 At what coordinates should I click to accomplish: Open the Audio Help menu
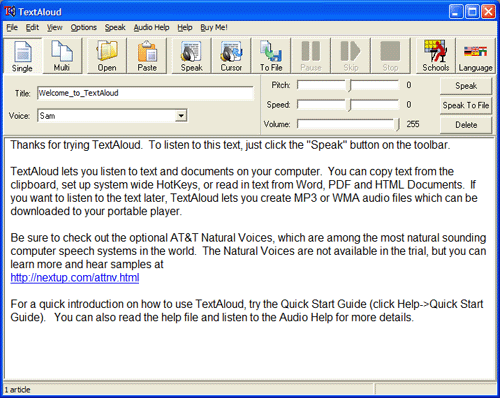point(151,27)
